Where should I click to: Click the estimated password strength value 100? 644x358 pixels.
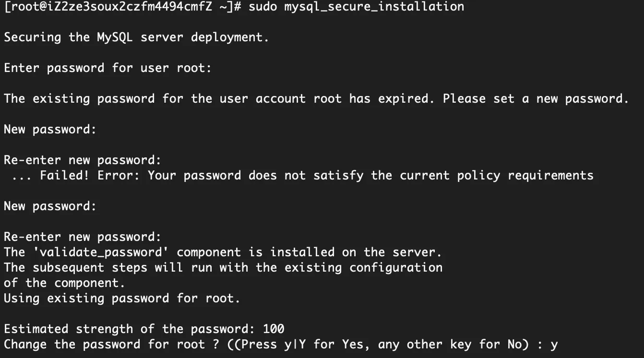274,329
